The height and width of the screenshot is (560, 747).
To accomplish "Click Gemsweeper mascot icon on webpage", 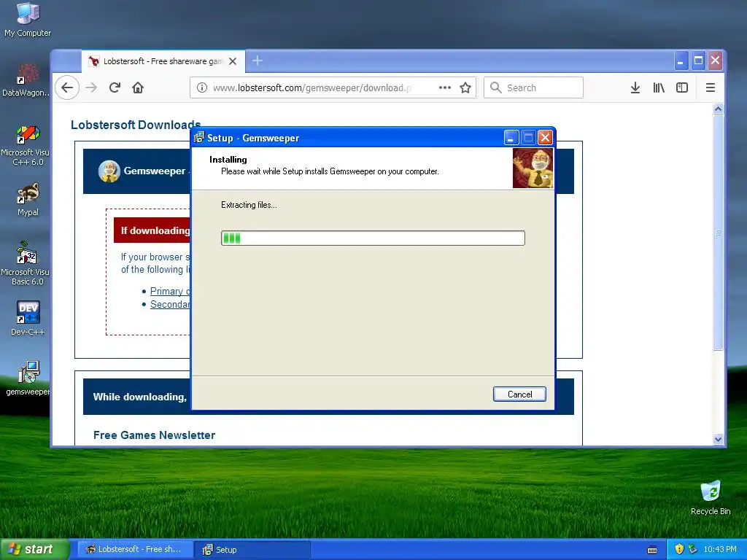I will (x=109, y=171).
